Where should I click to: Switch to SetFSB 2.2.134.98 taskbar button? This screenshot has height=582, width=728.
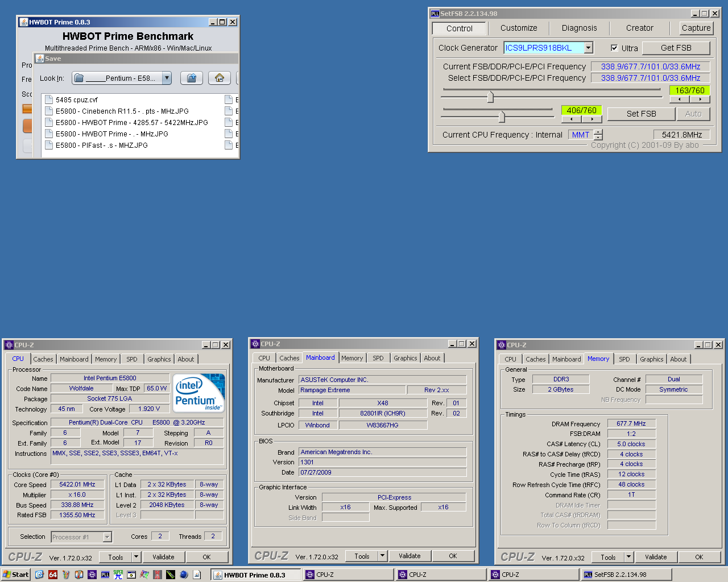tap(626, 575)
